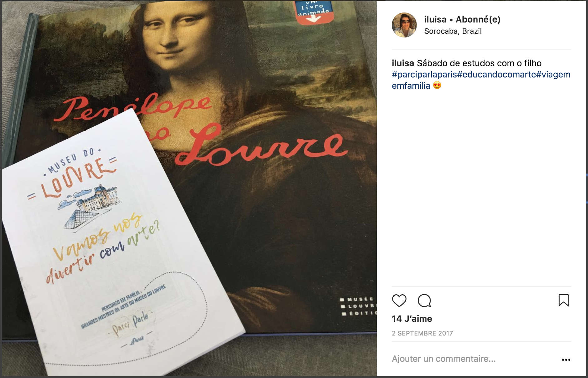Click the heart-eyes emoji in the caption

click(x=437, y=85)
